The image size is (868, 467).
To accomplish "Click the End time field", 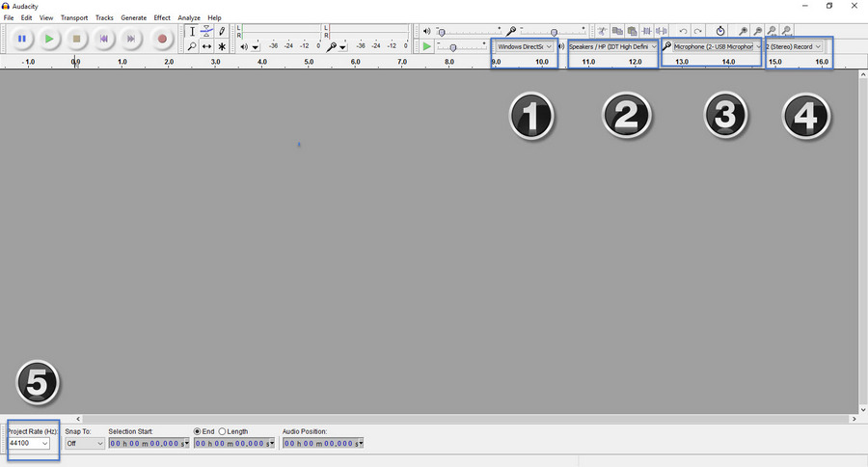I will 234,443.
